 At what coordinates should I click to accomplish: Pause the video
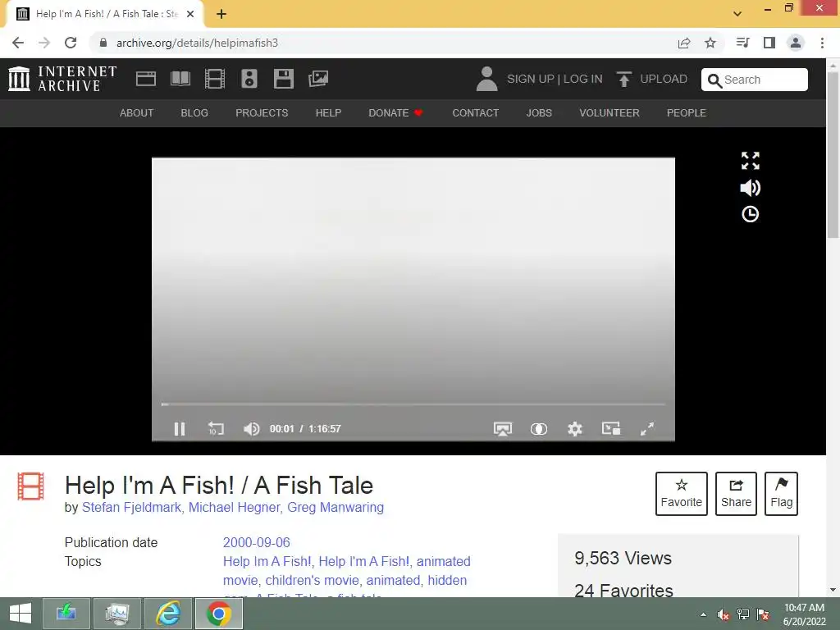click(x=180, y=429)
